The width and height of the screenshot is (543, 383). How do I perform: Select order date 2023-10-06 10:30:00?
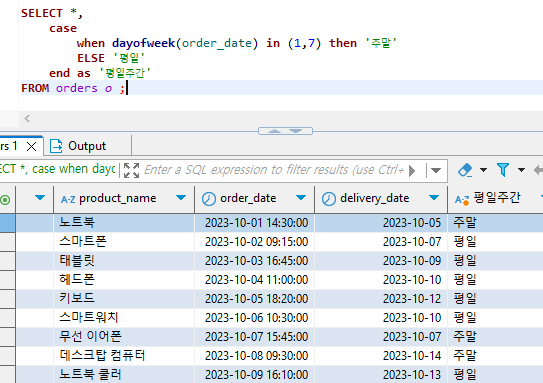click(255, 318)
